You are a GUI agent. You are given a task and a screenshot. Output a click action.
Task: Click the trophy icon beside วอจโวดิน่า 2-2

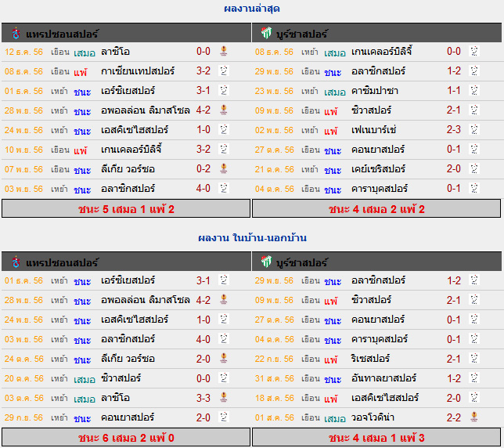tap(474, 417)
